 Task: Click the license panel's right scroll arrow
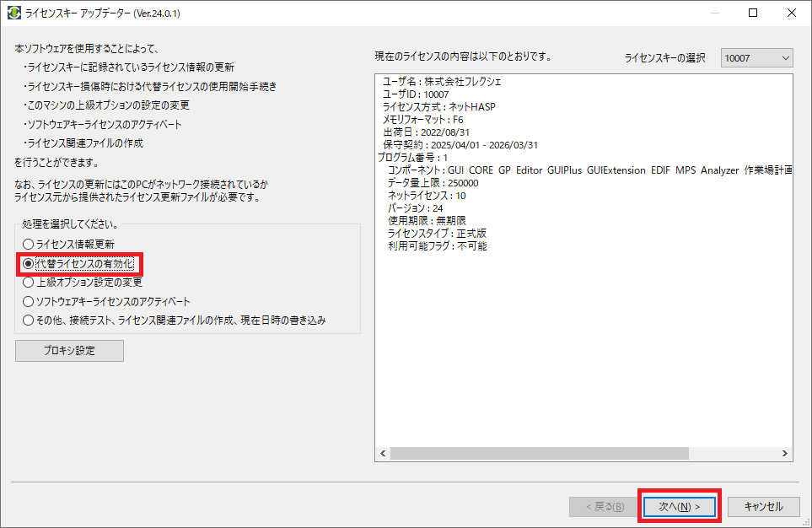click(x=785, y=454)
